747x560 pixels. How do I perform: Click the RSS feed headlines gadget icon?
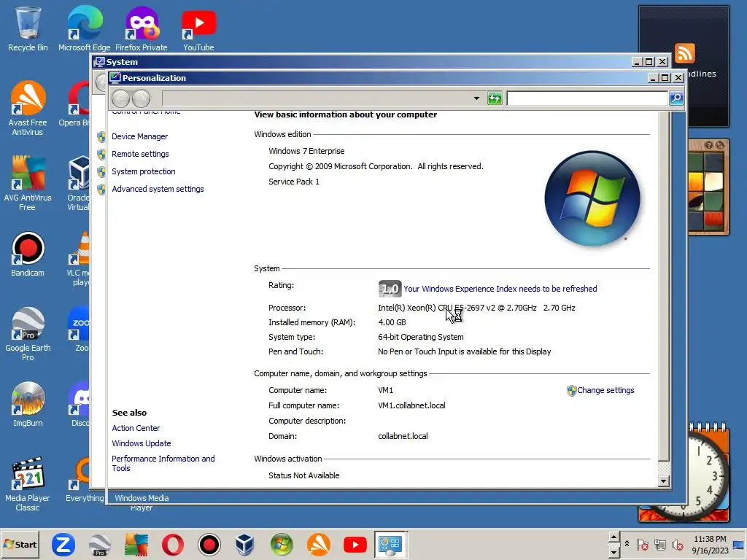pos(684,52)
